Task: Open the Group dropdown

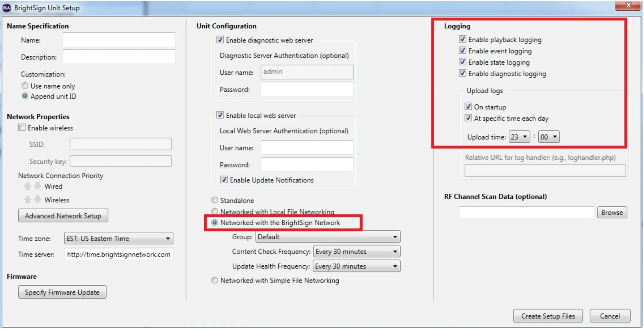Action: pos(328,237)
